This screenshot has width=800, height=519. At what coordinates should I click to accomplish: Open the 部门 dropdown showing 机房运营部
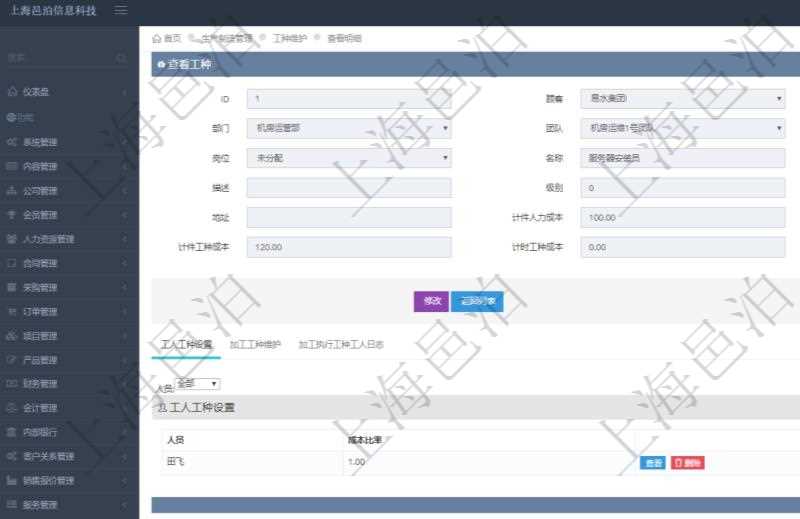tap(349, 129)
